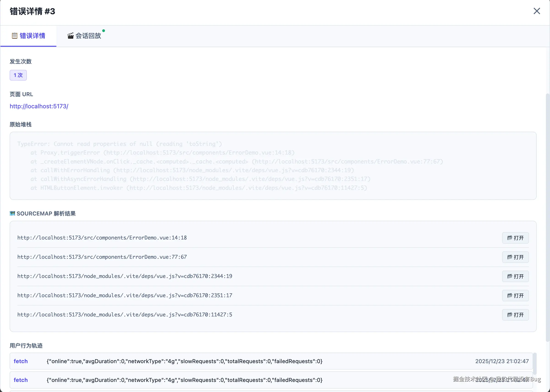Click the raw stack trace TypeError text

tap(120, 144)
